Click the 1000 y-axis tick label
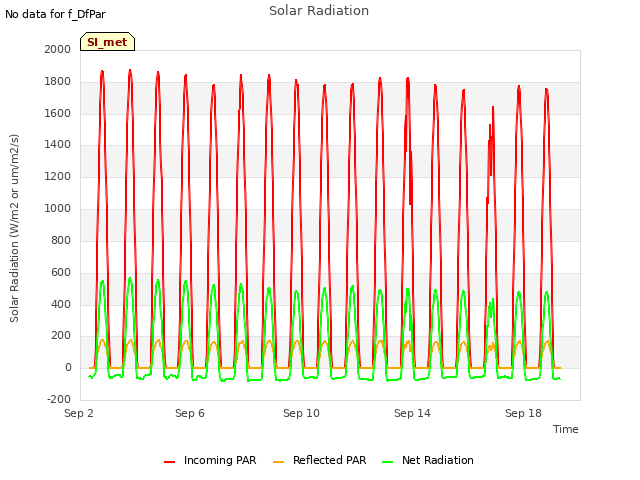 58,208
